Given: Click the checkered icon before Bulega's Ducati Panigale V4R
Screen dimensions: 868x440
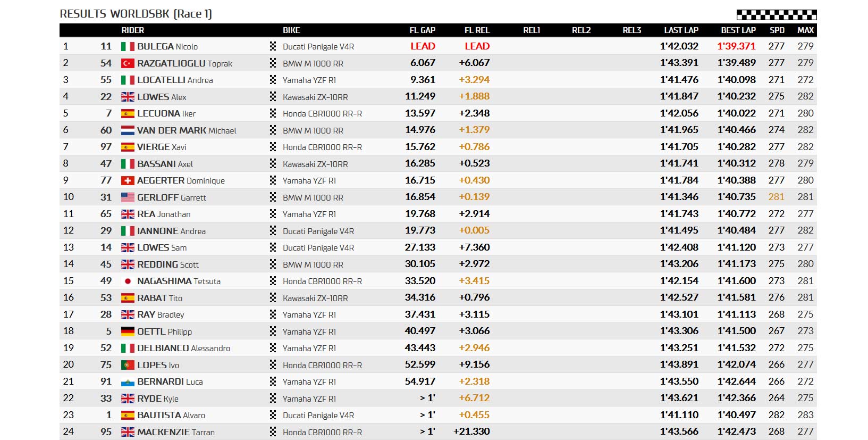Looking at the screenshot, I should tap(273, 46).
